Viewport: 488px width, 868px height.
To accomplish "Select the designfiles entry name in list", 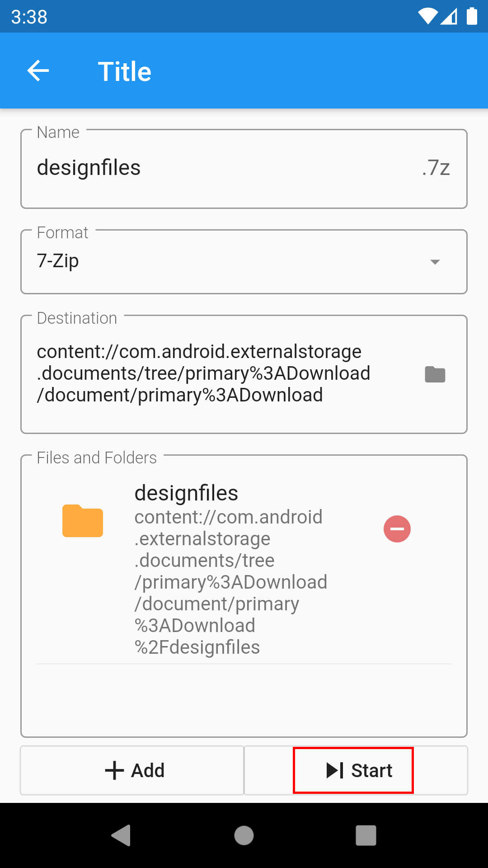I will (x=186, y=493).
